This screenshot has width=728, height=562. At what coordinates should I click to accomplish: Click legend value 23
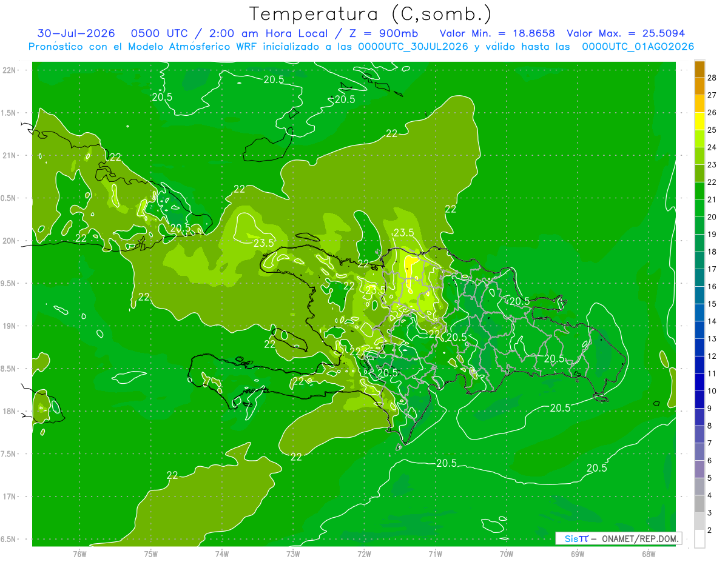[x=712, y=165]
